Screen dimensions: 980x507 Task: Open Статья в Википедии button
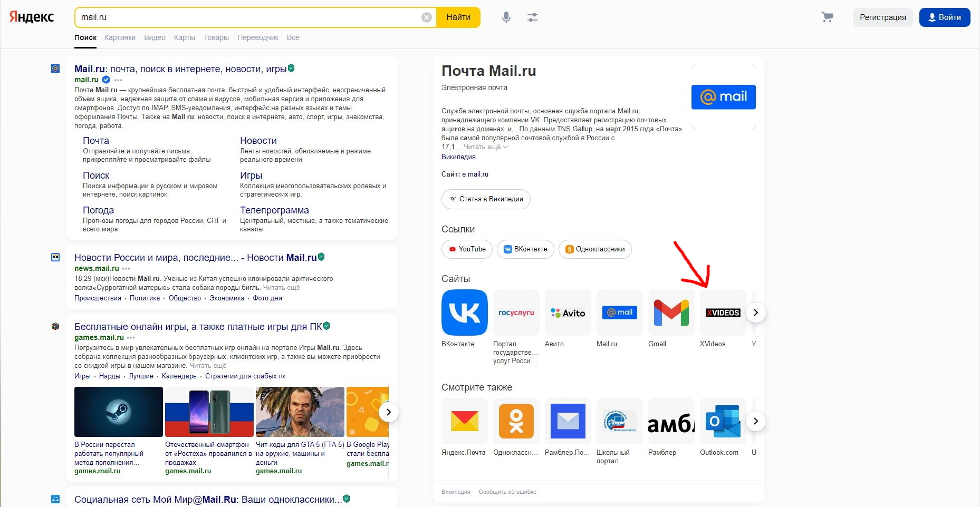click(x=486, y=199)
